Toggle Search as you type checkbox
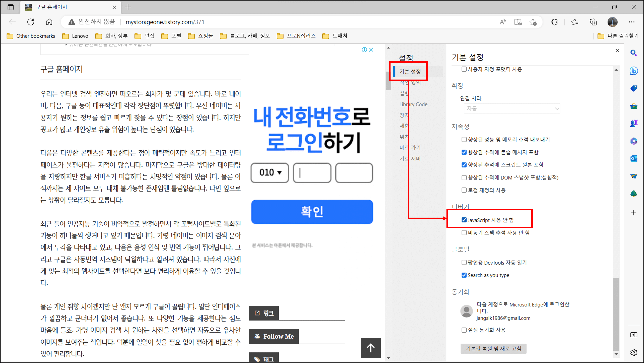Image resolution: width=644 pixels, height=363 pixels. 464,275
